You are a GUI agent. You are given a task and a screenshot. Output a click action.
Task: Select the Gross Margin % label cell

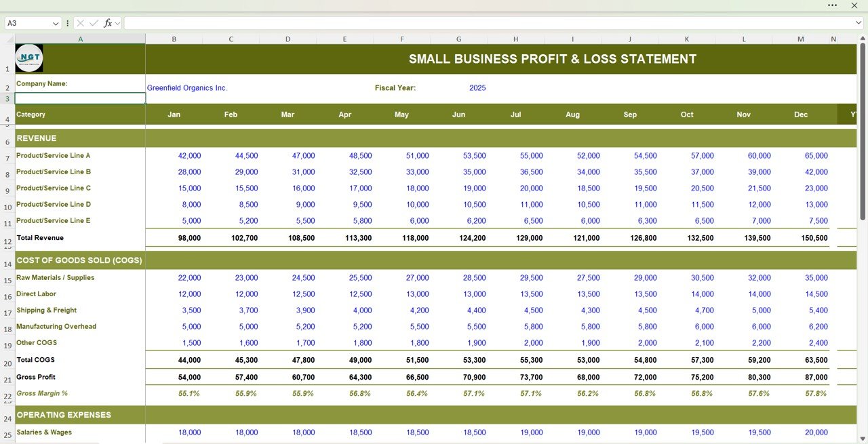[x=41, y=393]
